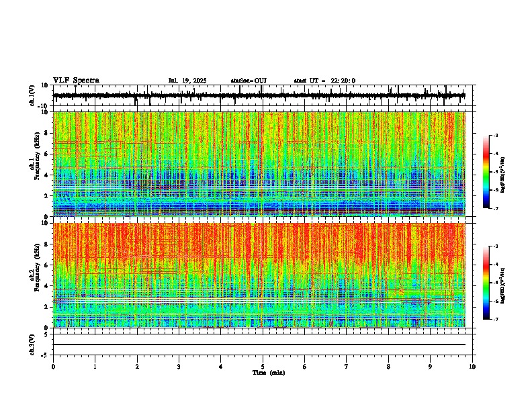
Task: Click the flat ch.3 voltage line
Action: (259, 345)
